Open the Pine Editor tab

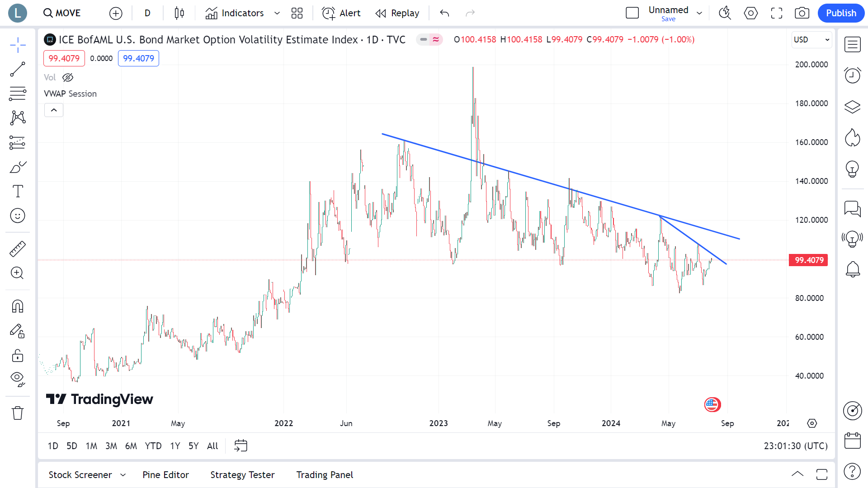(x=165, y=475)
